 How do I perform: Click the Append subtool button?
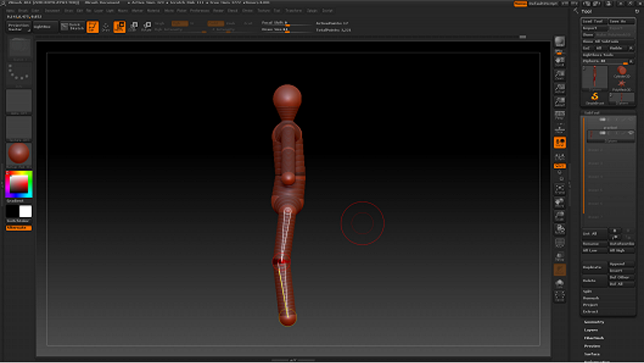click(x=621, y=264)
